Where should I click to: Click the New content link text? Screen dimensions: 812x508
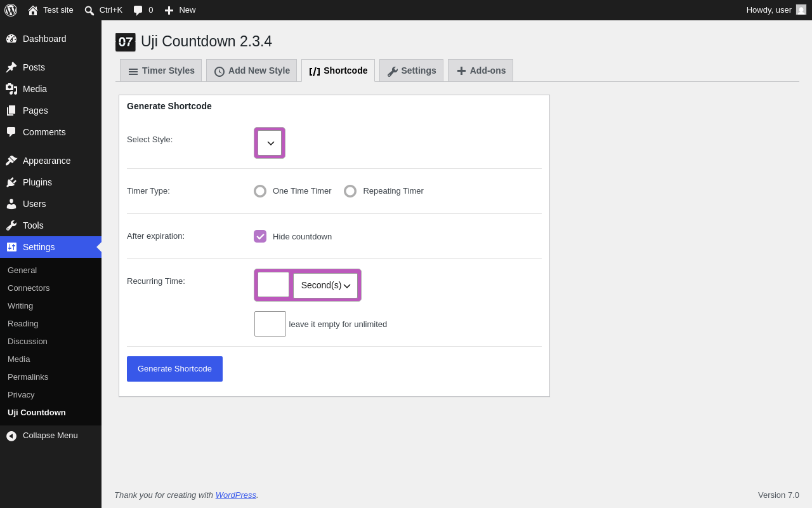[x=187, y=10]
